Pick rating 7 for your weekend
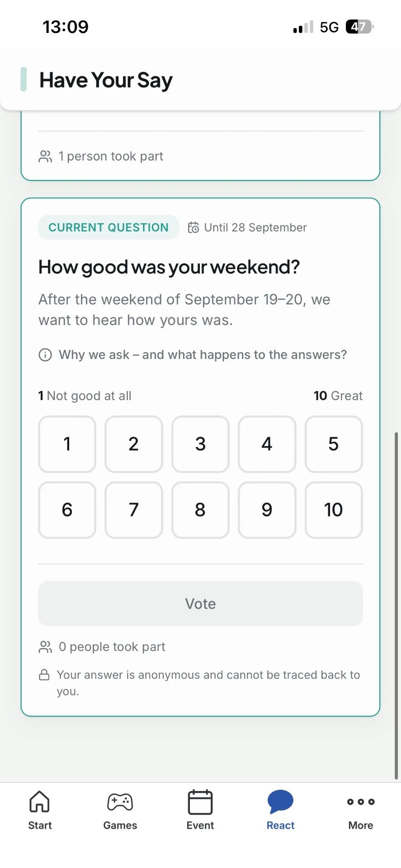 tap(134, 510)
